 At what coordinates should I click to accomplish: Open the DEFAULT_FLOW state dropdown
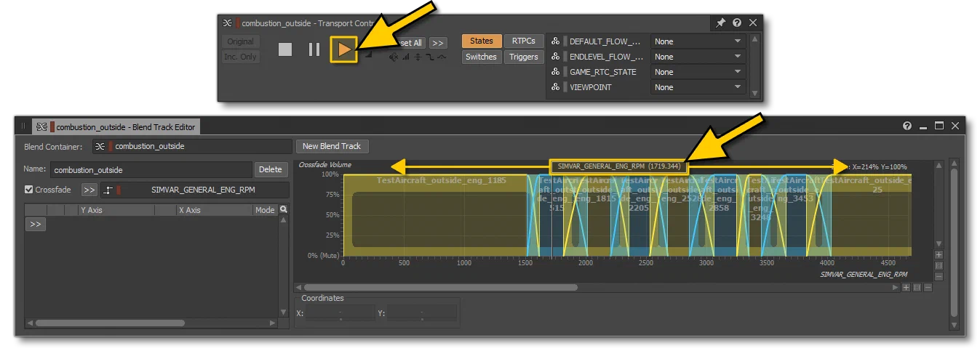[698, 41]
